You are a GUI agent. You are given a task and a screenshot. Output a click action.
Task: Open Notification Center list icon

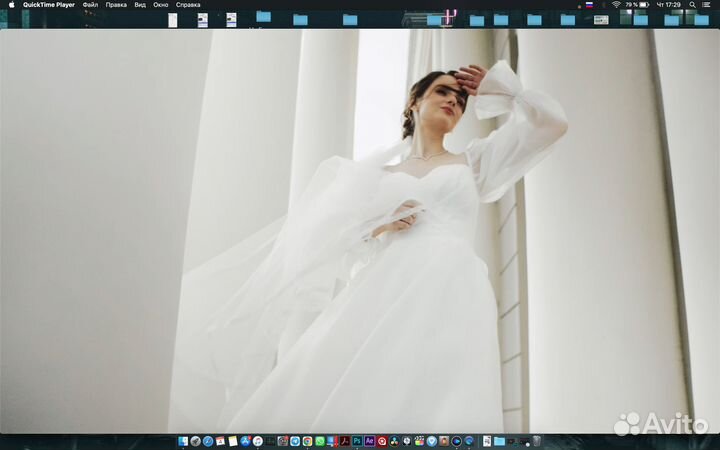coord(707,5)
